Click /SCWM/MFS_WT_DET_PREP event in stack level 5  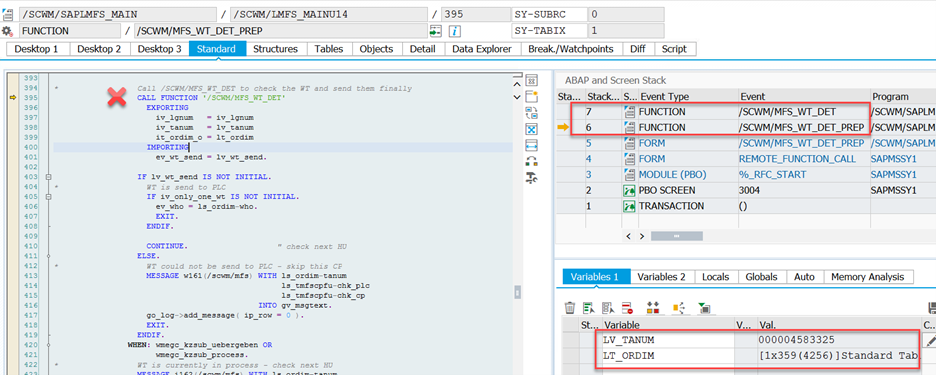[802, 143]
